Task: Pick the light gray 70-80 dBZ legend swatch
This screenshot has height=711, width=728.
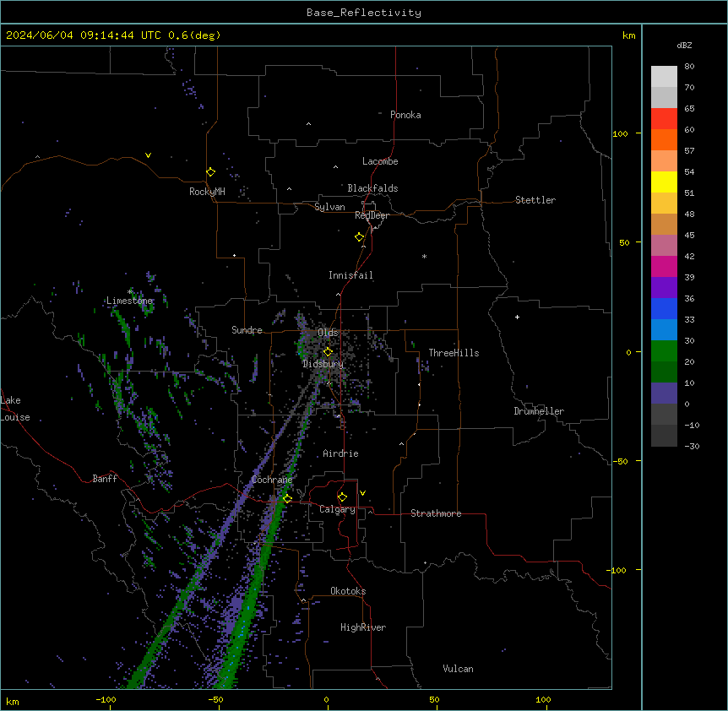Action: click(x=664, y=77)
